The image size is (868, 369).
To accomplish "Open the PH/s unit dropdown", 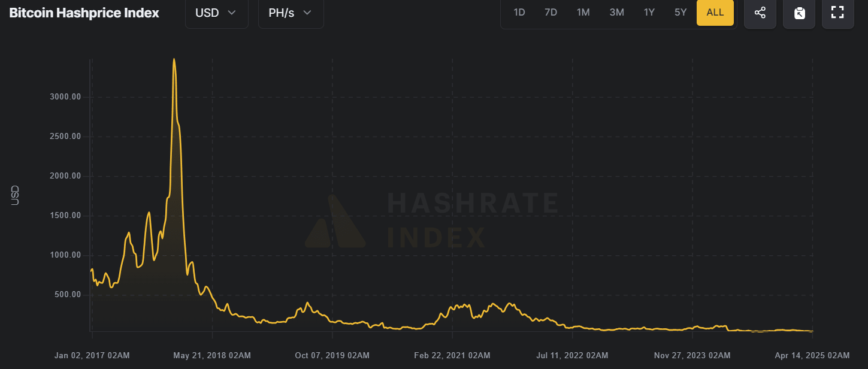I will coord(291,13).
